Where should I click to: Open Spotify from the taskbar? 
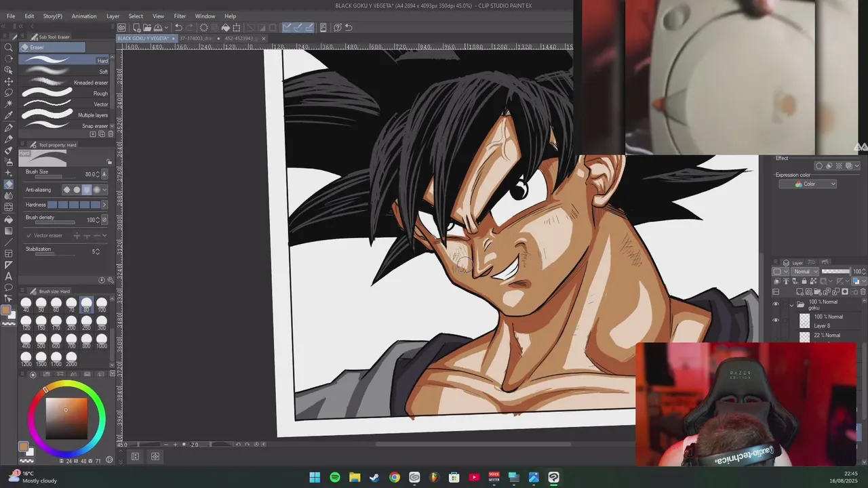tap(335, 478)
